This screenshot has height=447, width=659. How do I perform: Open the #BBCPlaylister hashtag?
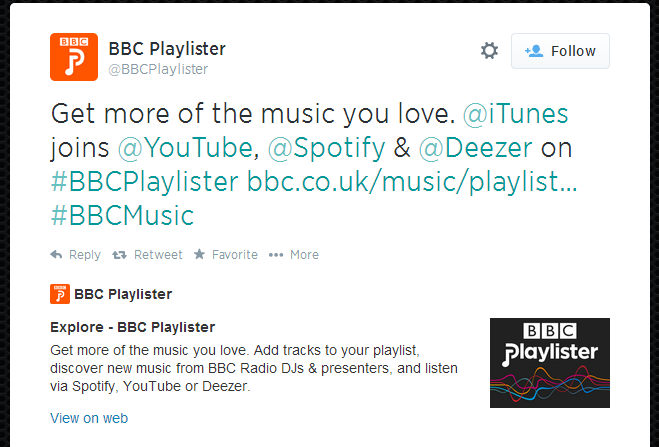(x=144, y=182)
